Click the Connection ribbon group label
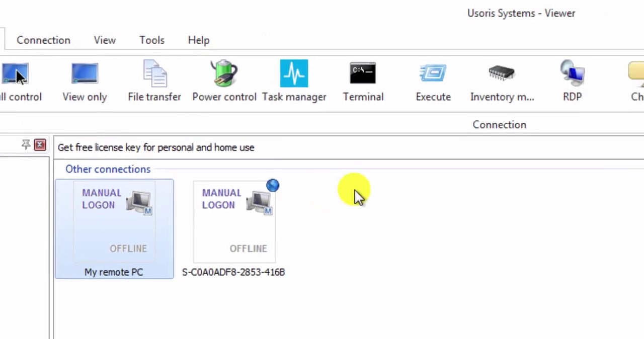Image resolution: width=644 pixels, height=339 pixels. tap(499, 125)
